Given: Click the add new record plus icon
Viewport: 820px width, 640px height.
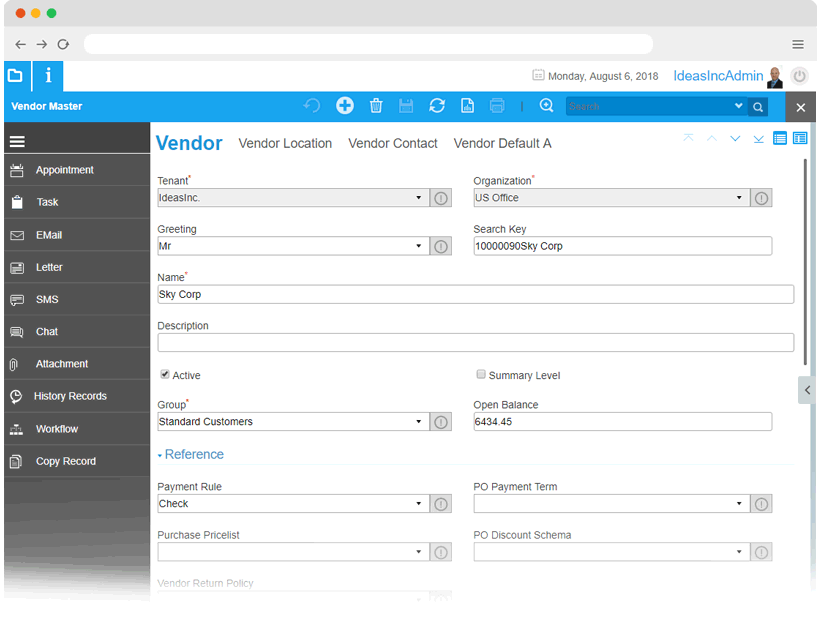Looking at the screenshot, I should [344, 106].
